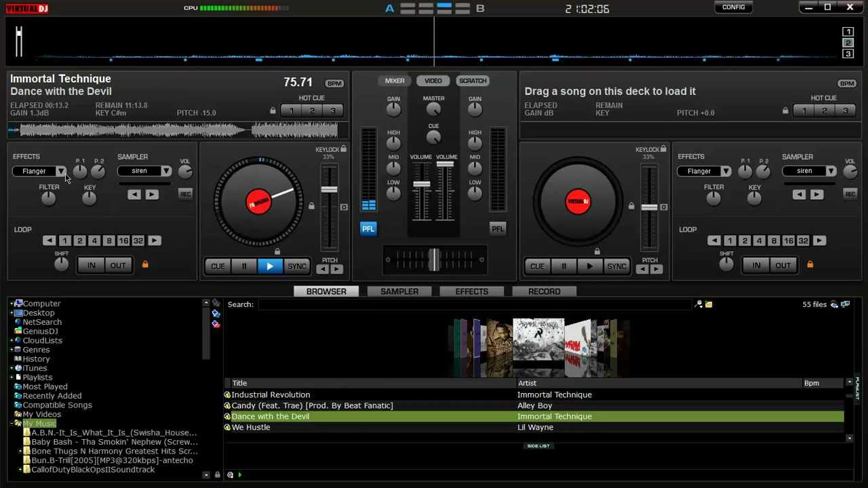The image size is (868, 488).
Task: Adjust the crossfader slider
Action: (x=434, y=260)
